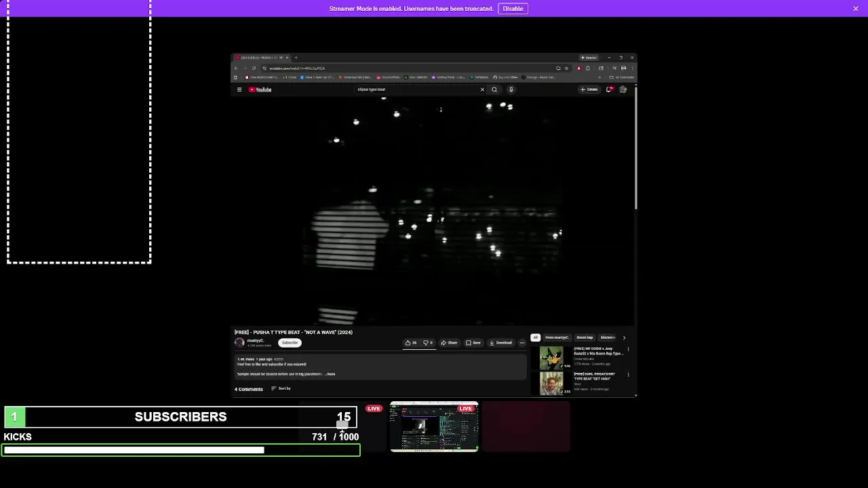Image resolution: width=868 pixels, height=488 pixels.
Task: Open the YouTube account avatar menu
Action: [623, 89]
